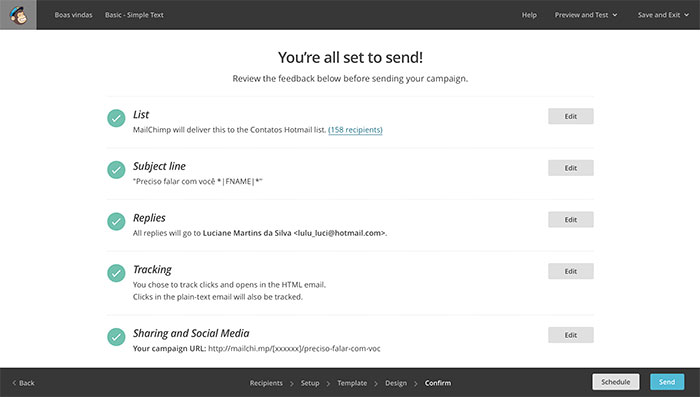Go to the Setup step
700x397 pixels.
click(310, 383)
